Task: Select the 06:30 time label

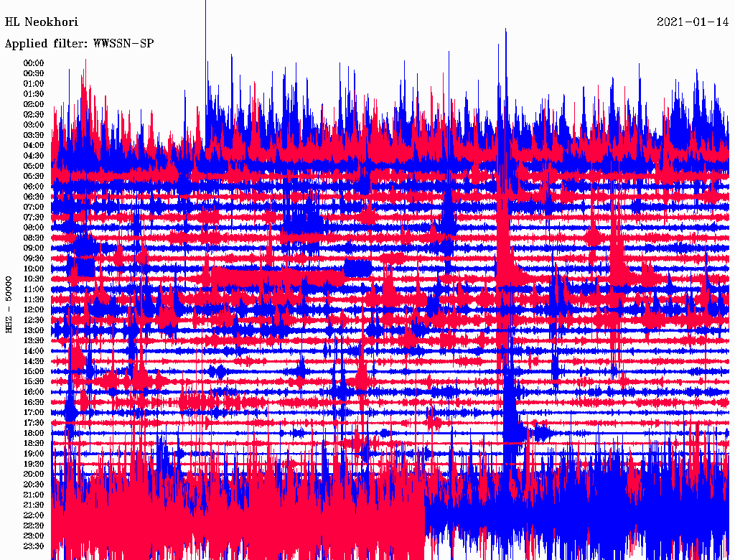Action: click(33, 197)
